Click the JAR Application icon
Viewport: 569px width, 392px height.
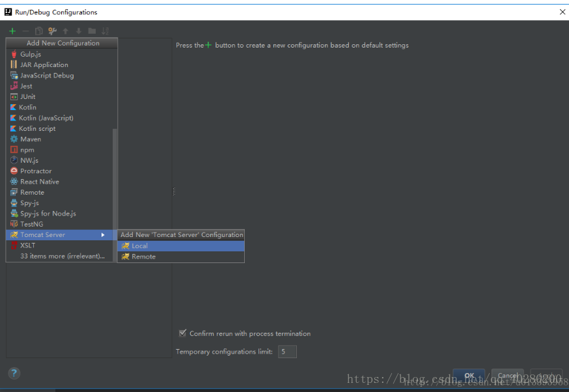pyautogui.click(x=14, y=64)
